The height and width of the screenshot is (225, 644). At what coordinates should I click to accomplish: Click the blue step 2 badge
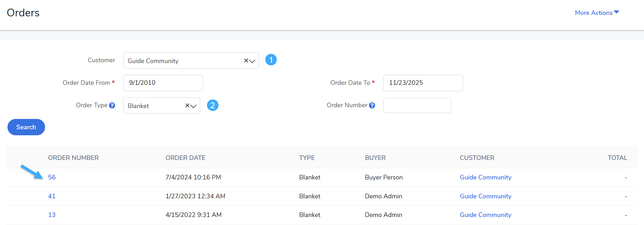[212, 105]
